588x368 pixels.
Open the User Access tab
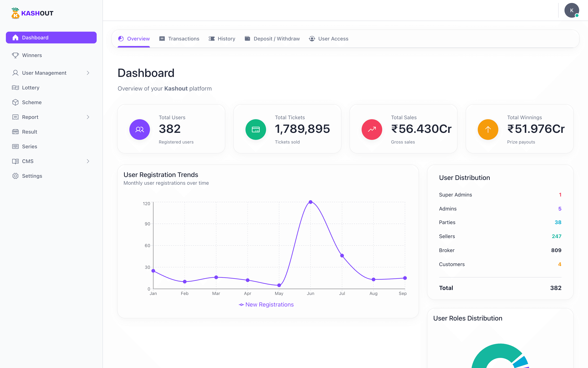pos(329,39)
